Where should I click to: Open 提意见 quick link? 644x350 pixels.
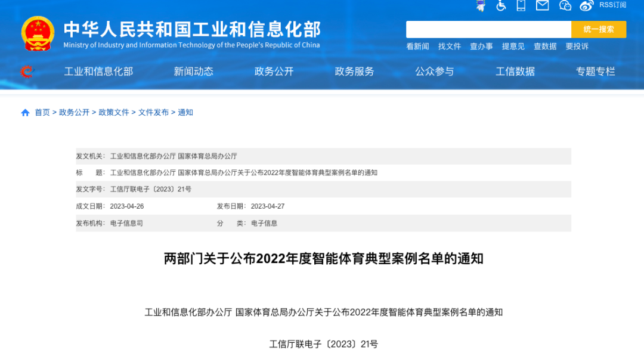click(x=513, y=47)
